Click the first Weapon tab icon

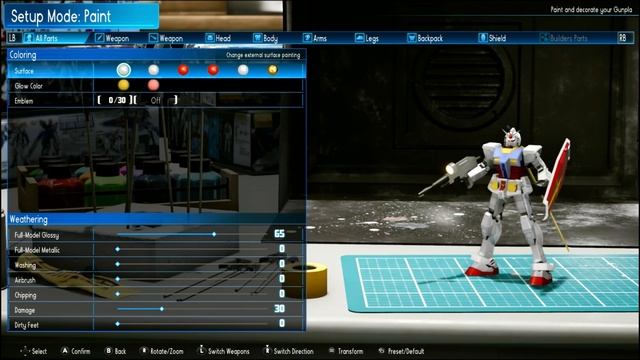[x=99, y=38]
